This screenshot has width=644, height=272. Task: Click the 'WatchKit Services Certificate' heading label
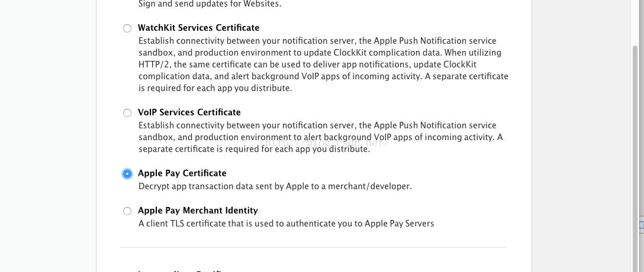(x=198, y=28)
